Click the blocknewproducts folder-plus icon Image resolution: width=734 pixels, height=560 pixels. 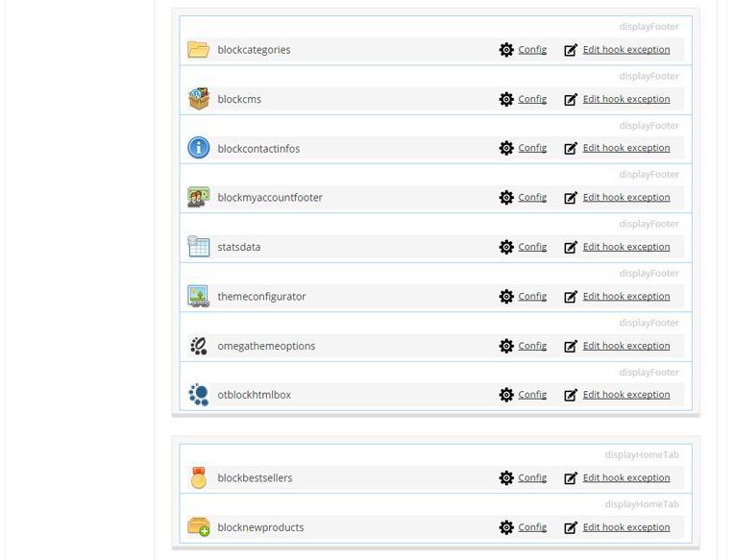[199, 527]
